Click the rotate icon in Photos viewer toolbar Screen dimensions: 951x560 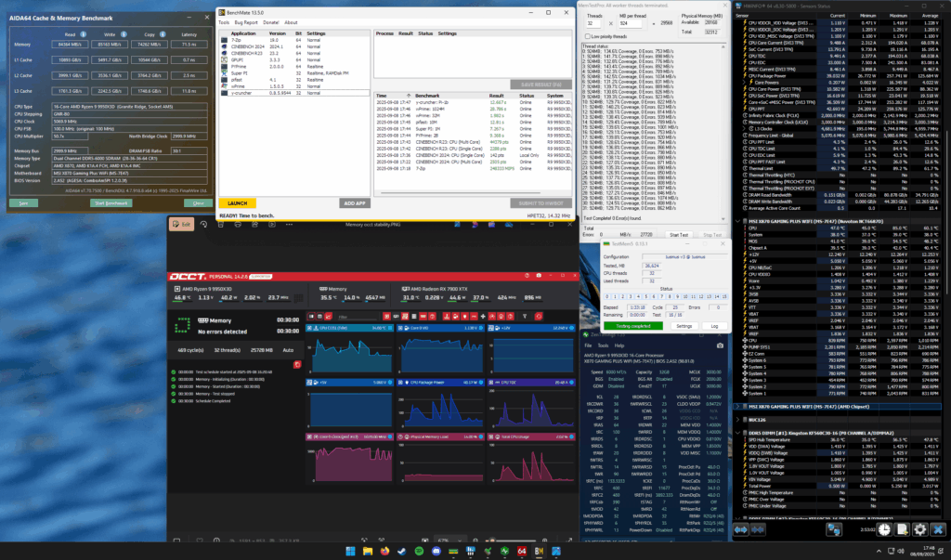[x=203, y=225]
